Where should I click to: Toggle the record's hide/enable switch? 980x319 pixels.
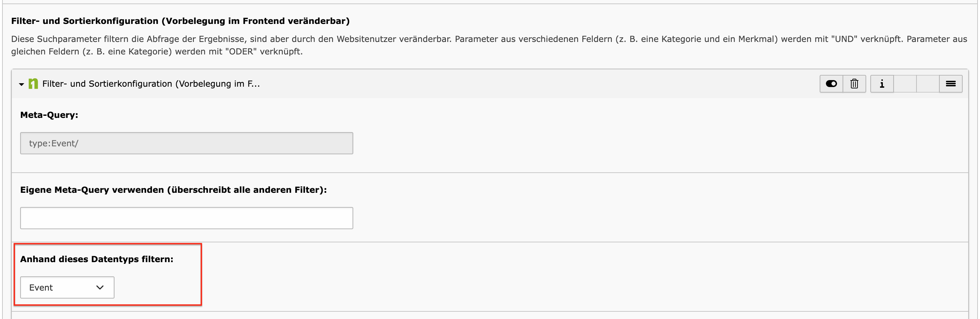pos(831,84)
